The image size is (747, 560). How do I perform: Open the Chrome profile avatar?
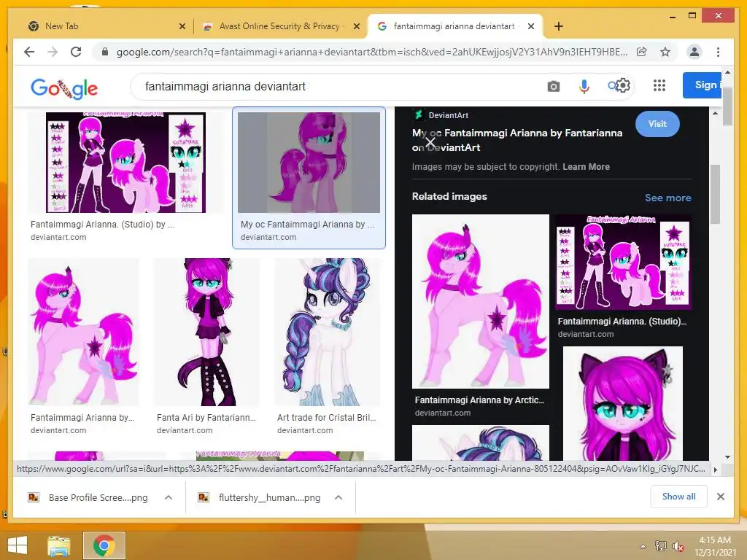click(694, 52)
